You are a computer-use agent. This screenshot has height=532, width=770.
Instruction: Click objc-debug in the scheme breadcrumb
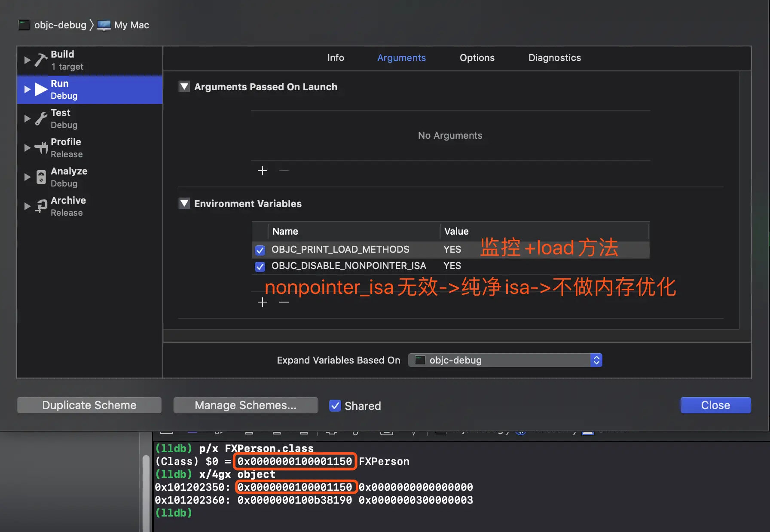point(60,25)
